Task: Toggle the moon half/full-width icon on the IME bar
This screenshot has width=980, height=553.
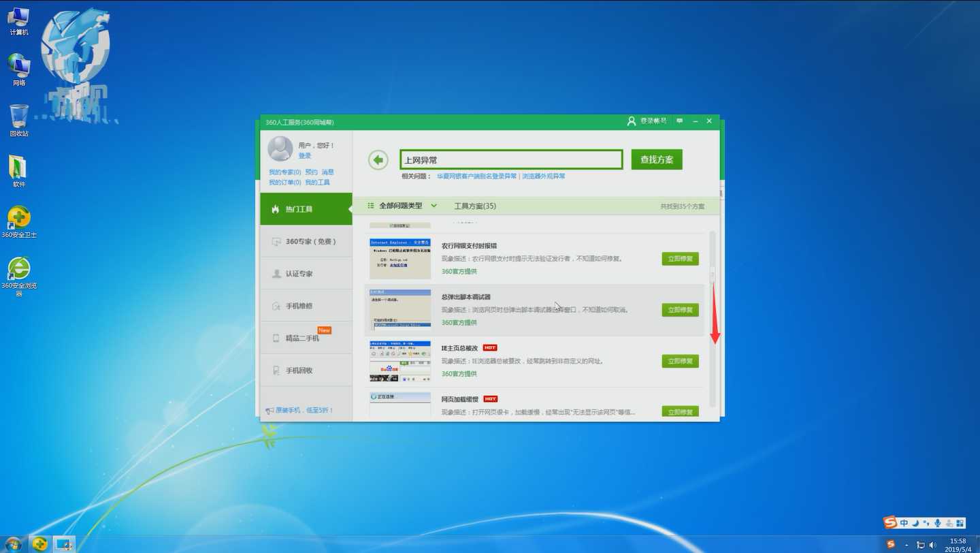Action: [915, 523]
